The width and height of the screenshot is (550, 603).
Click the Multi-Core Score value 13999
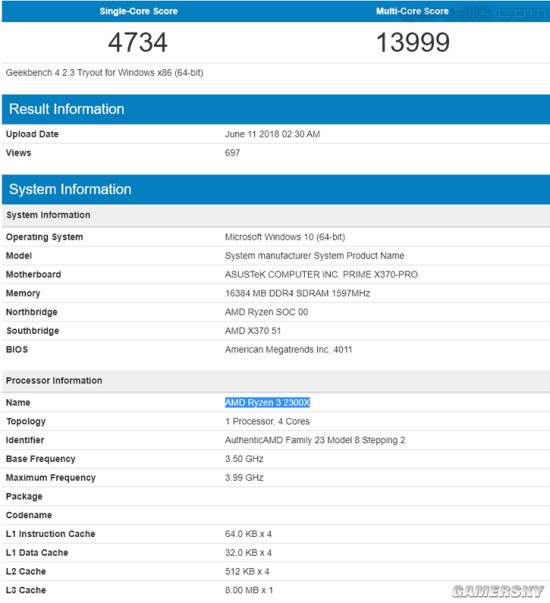tap(412, 42)
